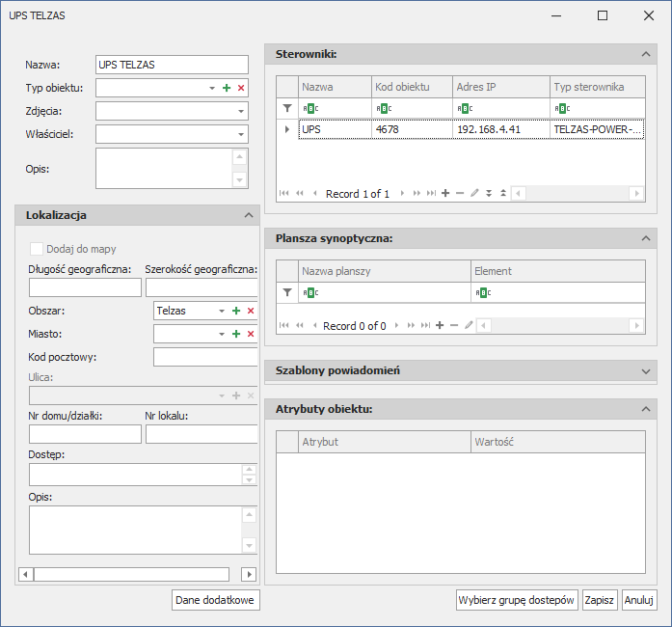Remove record in Plansza synoptyczna navigator
Image resolution: width=672 pixels, height=627 pixels.
pos(454,325)
